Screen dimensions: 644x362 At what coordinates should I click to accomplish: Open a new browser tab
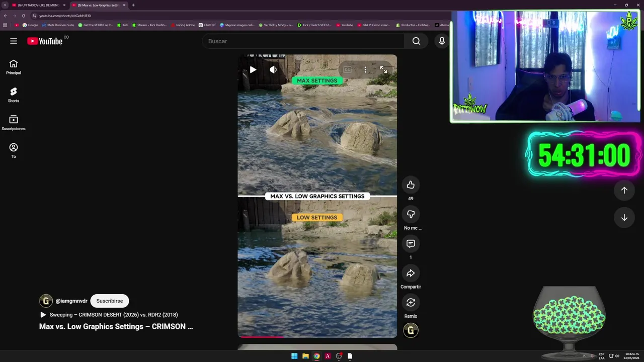[133, 5]
